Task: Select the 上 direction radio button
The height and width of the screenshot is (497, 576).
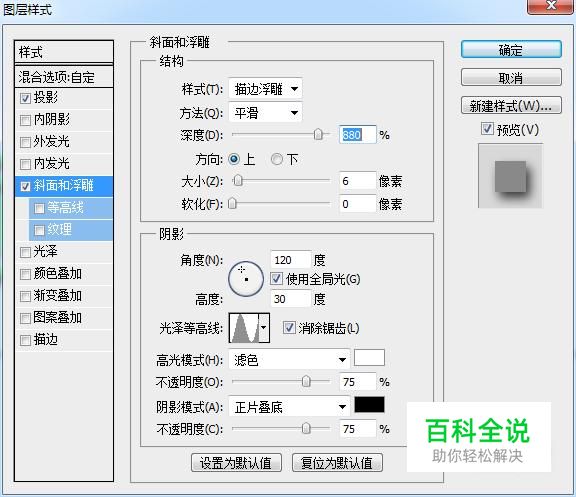Action: click(234, 159)
